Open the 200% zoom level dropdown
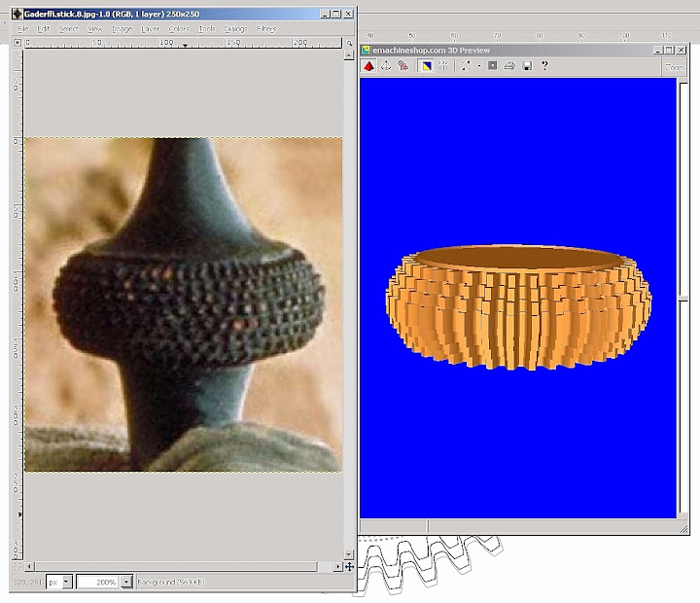Screen dimensions: 700x603 point(126,582)
